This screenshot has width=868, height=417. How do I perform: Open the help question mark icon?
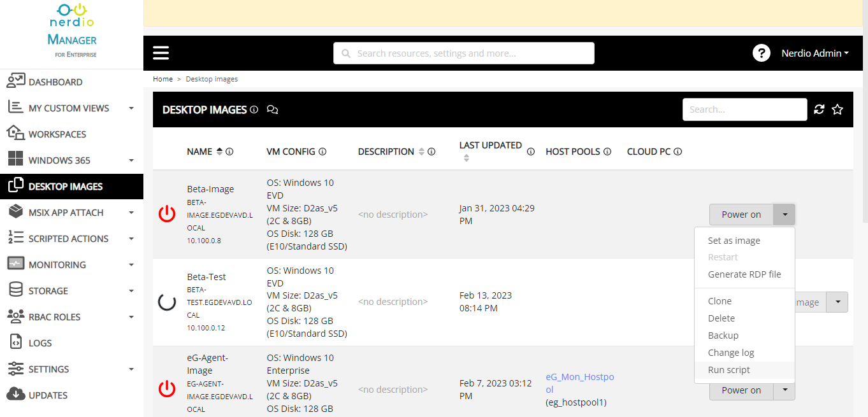762,53
